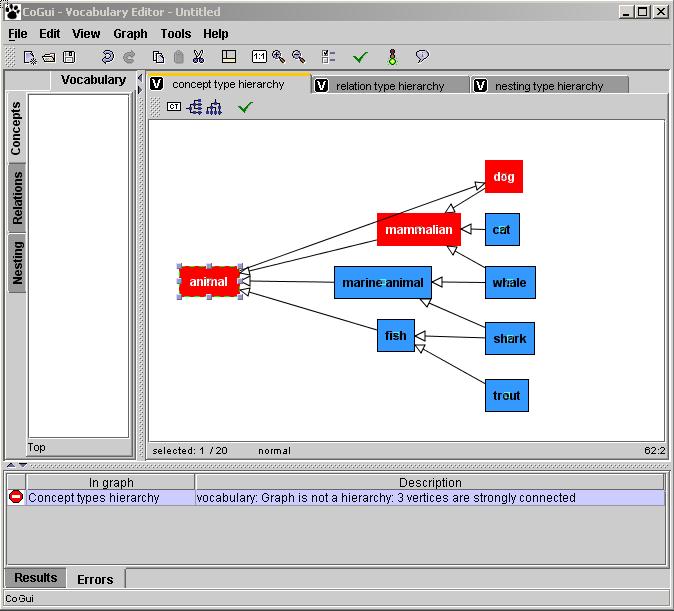The image size is (674, 611).
Task: Select the cat concept node
Action: click(x=502, y=230)
